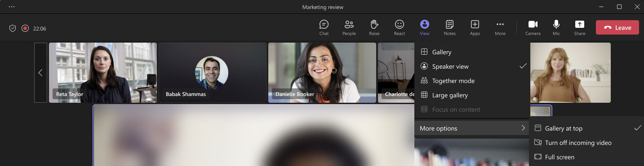Select Danielle Booker's video tile
The width and height of the screenshot is (644, 166).
(x=322, y=73)
